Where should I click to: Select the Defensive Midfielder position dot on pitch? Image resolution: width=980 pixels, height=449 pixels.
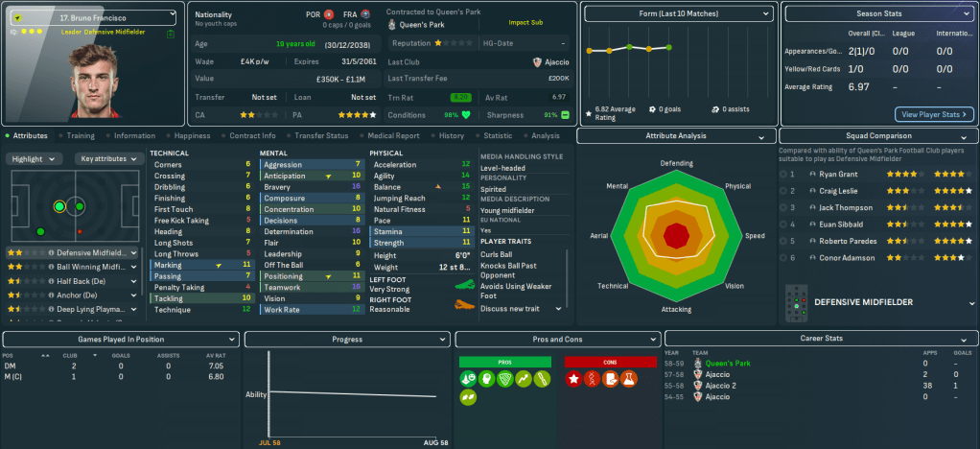[x=59, y=206]
